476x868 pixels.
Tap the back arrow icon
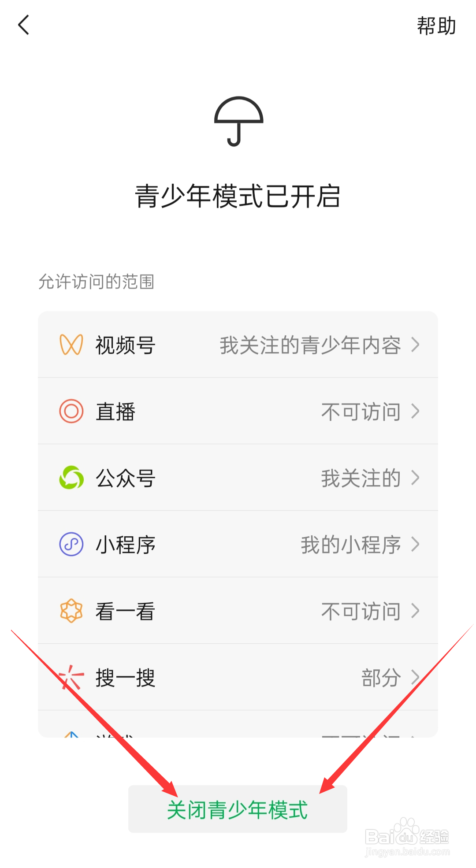coord(24,25)
